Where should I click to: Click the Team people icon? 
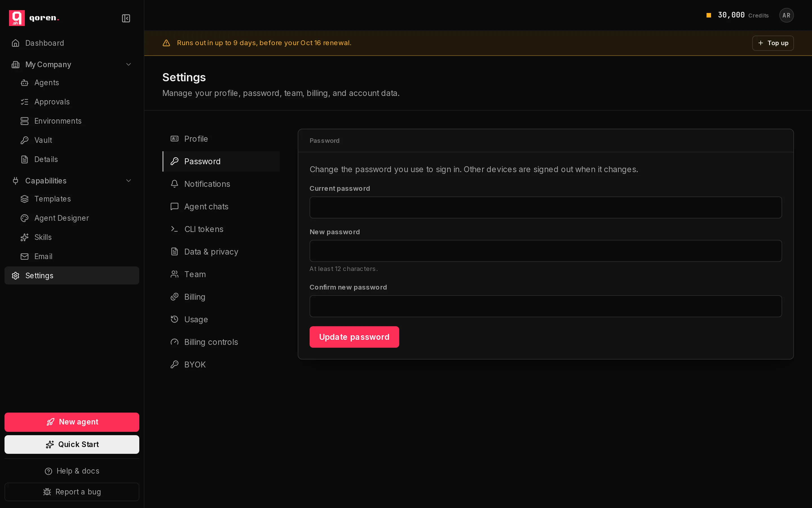pos(175,274)
